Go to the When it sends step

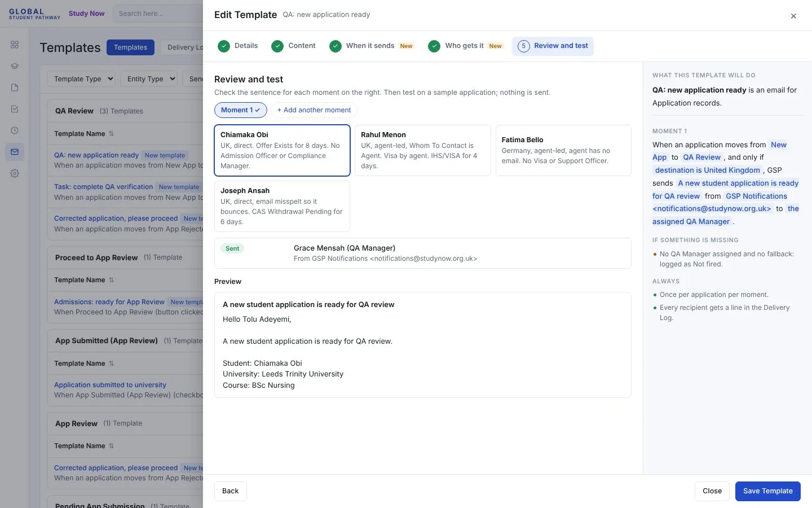click(x=372, y=46)
